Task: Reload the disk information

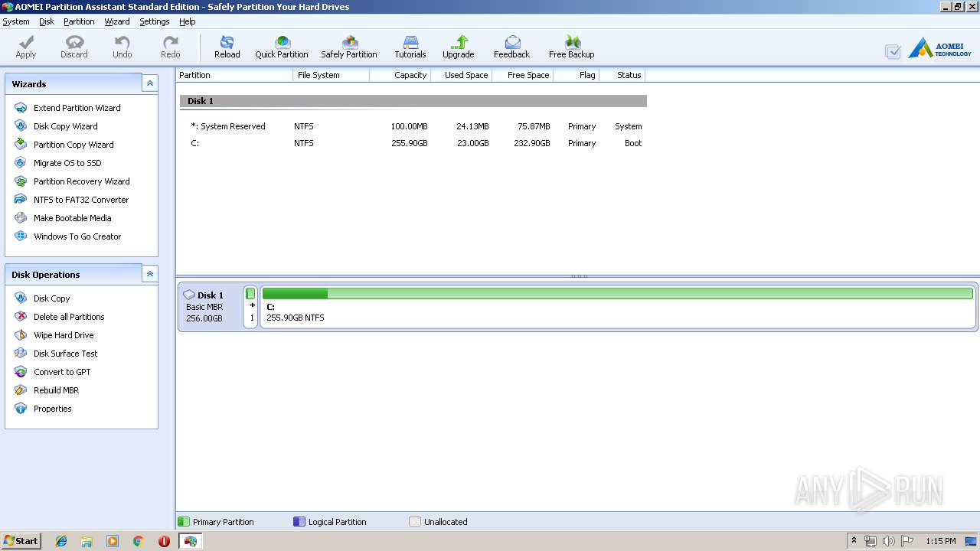Action: (227, 47)
